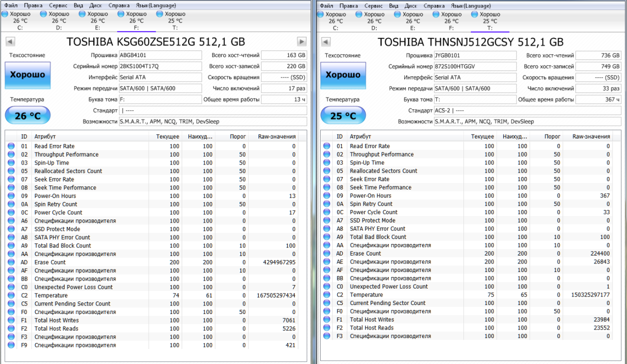The width and height of the screenshot is (627, 364).
Task: Click raw value 4294967295 in left window
Action: tap(279, 262)
